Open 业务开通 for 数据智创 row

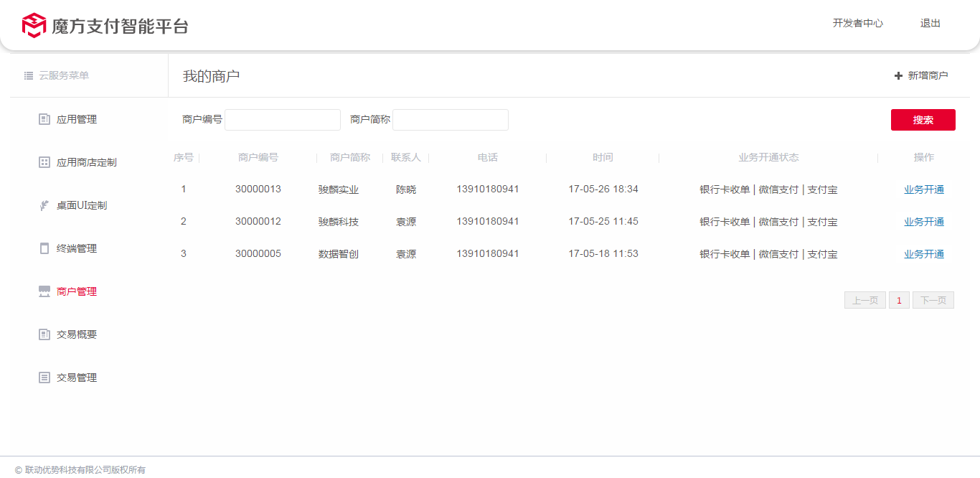[923, 254]
